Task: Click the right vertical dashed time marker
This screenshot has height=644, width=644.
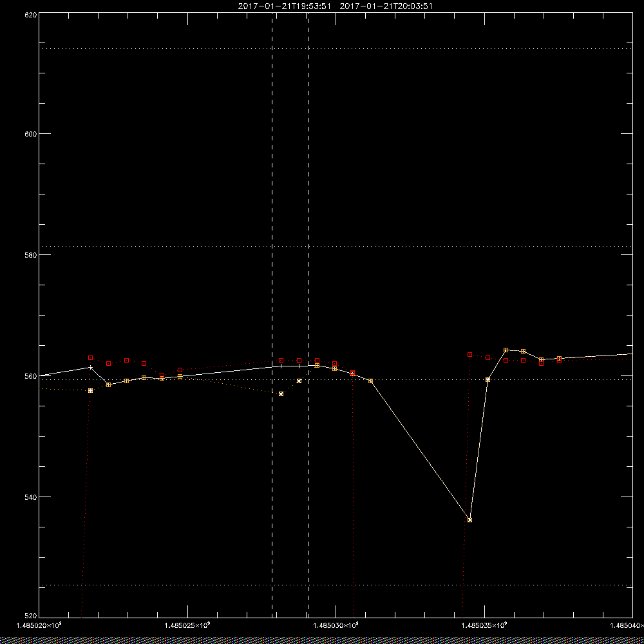Action: tap(308, 315)
